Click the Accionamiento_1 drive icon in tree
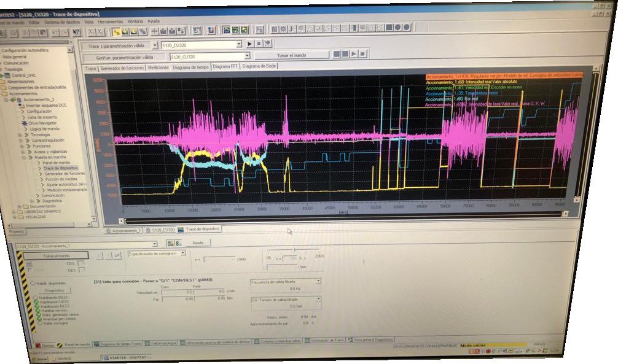This screenshot has height=364, width=618. (x=18, y=99)
